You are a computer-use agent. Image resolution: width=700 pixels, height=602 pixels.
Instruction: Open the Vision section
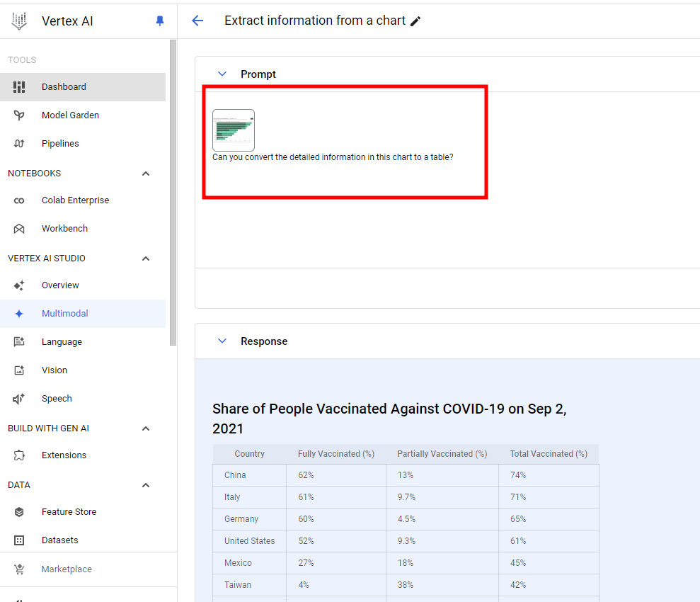(83, 370)
